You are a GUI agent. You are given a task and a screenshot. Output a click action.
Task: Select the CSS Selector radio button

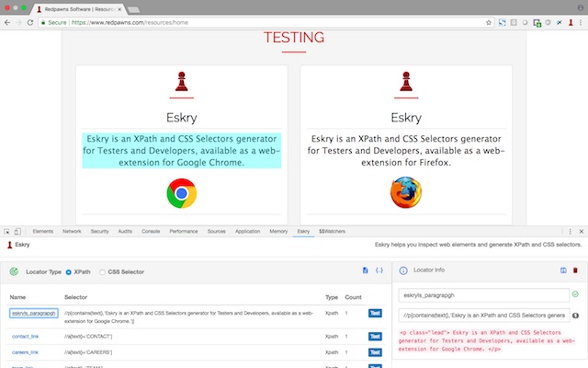[x=102, y=272]
